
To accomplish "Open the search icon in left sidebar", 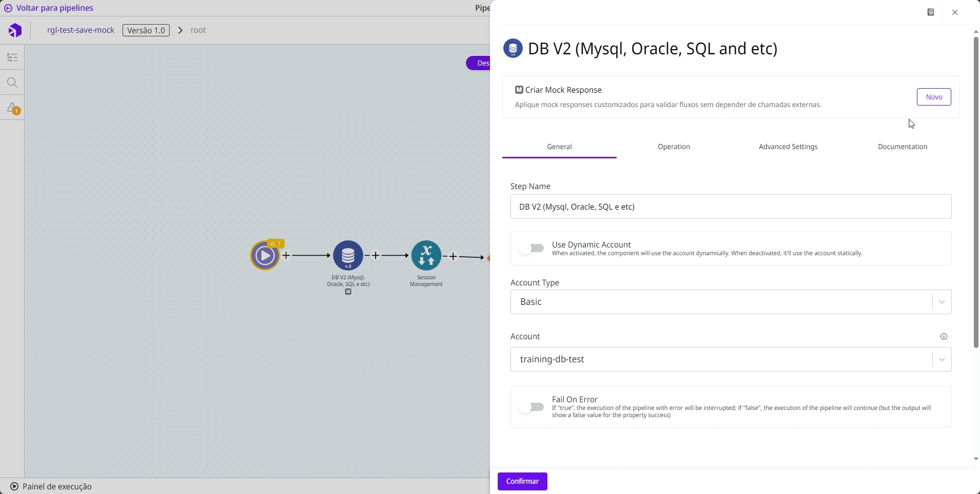I will coord(12,83).
